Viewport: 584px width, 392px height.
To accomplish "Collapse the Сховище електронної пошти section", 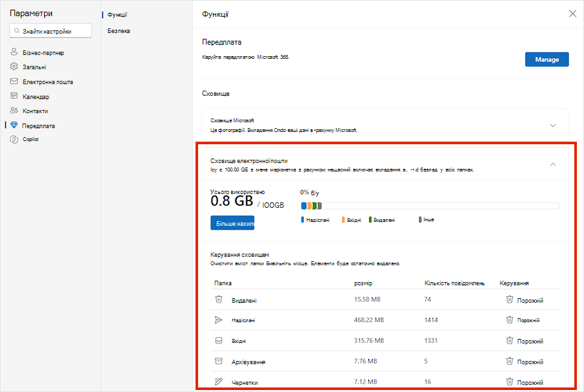I will [553, 164].
